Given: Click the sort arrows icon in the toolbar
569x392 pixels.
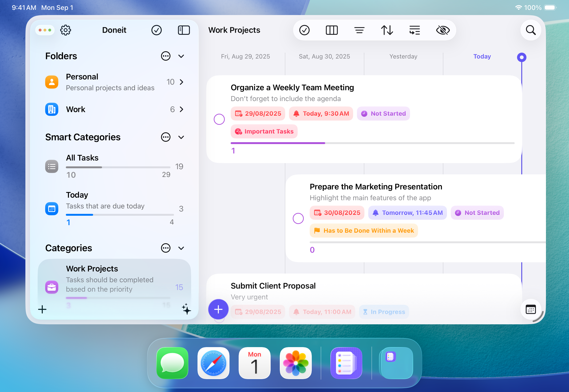Looking at the screenshot, I should 387,30.
